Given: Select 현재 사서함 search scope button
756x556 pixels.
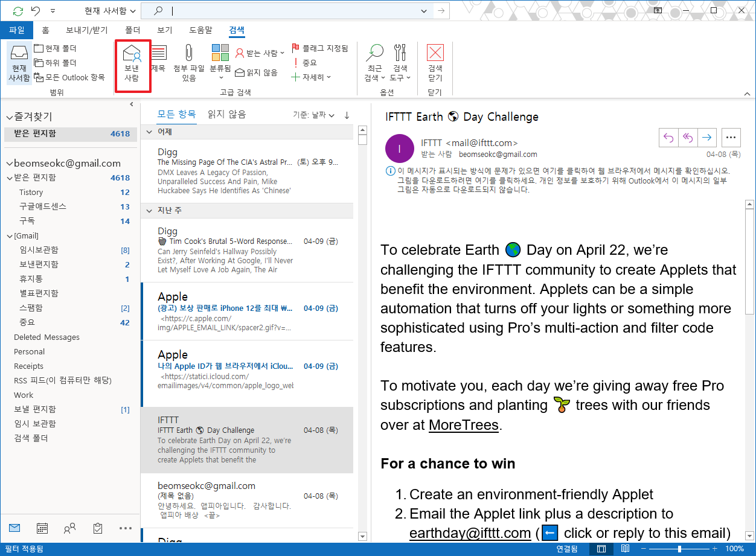Looking at the screenshot, I should [19, 63].
